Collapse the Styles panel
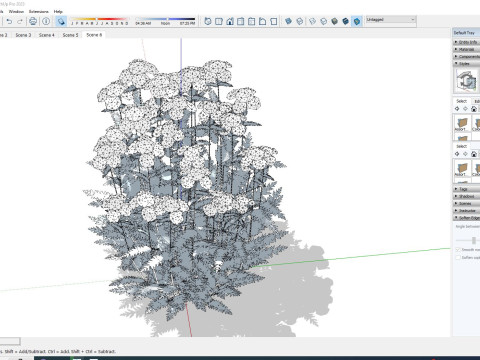The height and width of the screenshot is (360, 480). [467, 63]
